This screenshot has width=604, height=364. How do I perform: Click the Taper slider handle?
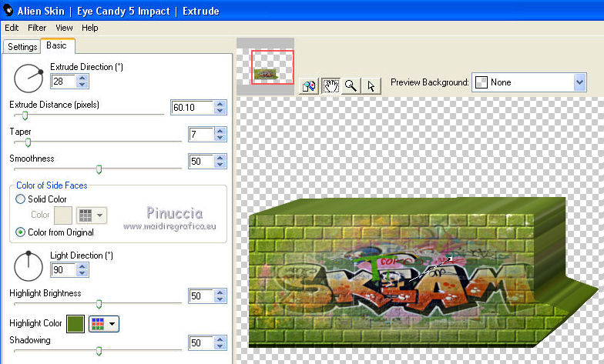(28, 143)
